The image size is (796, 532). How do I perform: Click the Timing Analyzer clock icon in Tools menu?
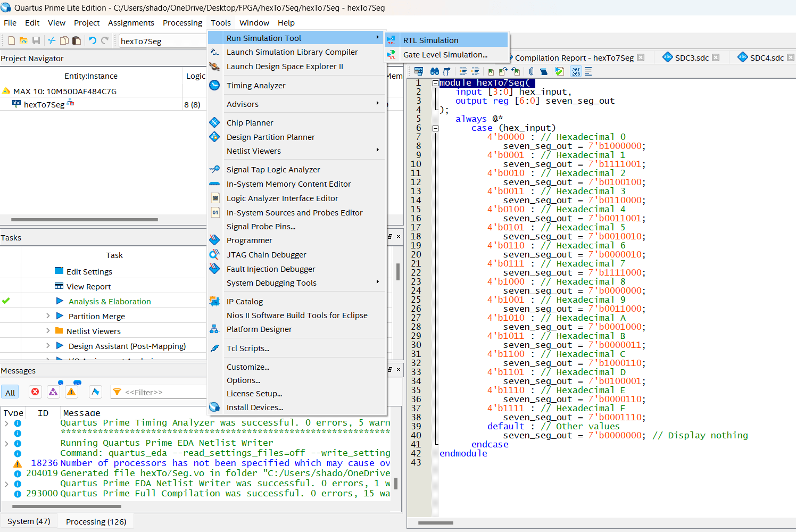point(214,85)
